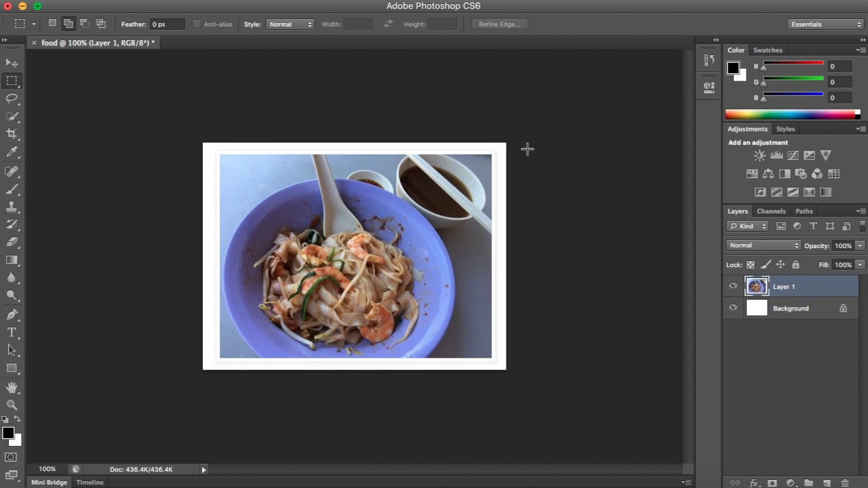This screenshot has height=488, width=868.
Task: Hide Layer 1 using eye icon
Action: tap(733, 287)
